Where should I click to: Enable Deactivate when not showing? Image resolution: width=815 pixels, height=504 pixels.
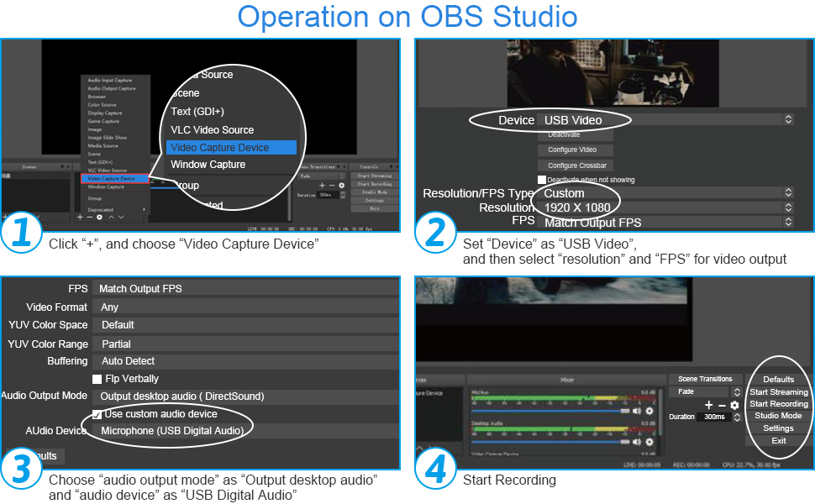click(542, 179)
